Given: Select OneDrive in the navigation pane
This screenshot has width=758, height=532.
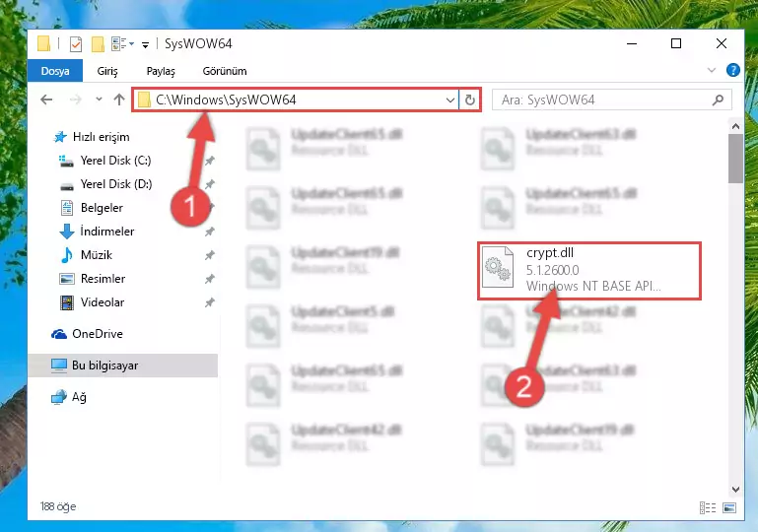Looking at the screenshot, I should tap(87, 334).
